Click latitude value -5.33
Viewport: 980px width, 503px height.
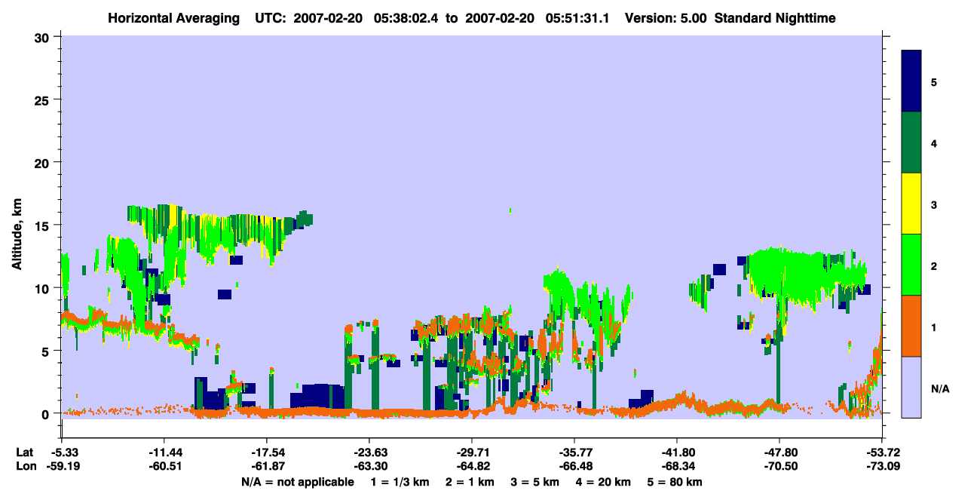tap(63, 452)
